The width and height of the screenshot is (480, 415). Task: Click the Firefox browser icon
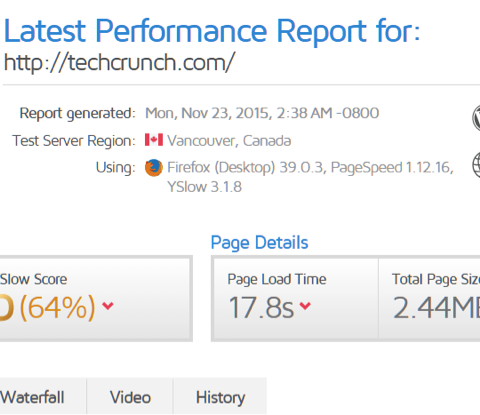154,168
